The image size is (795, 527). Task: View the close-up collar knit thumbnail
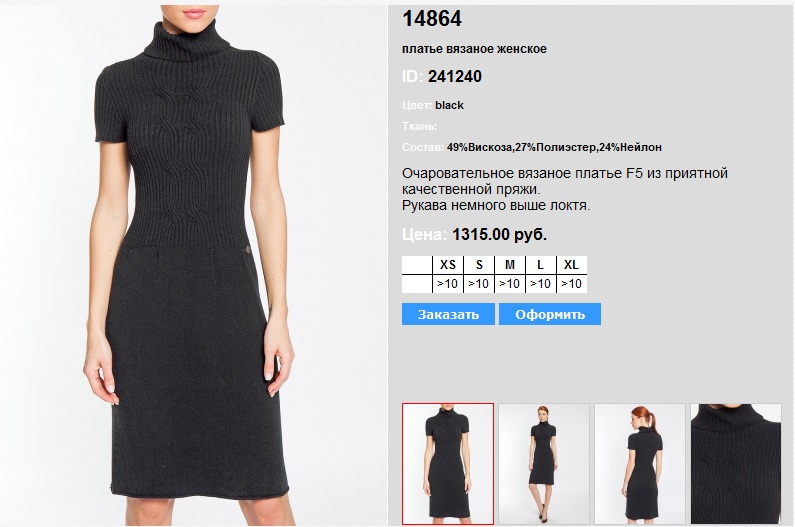point(736,464)
